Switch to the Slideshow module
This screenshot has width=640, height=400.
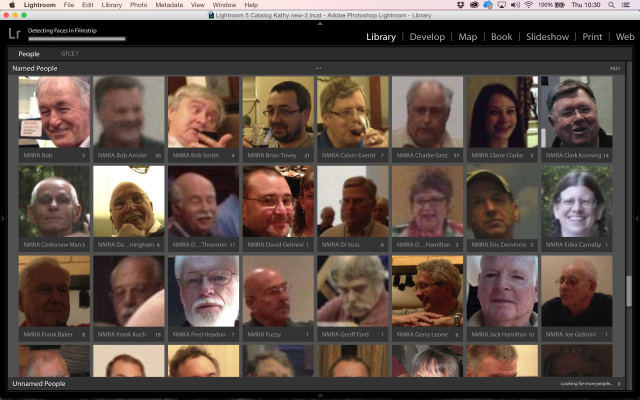(x=547, y=37)
